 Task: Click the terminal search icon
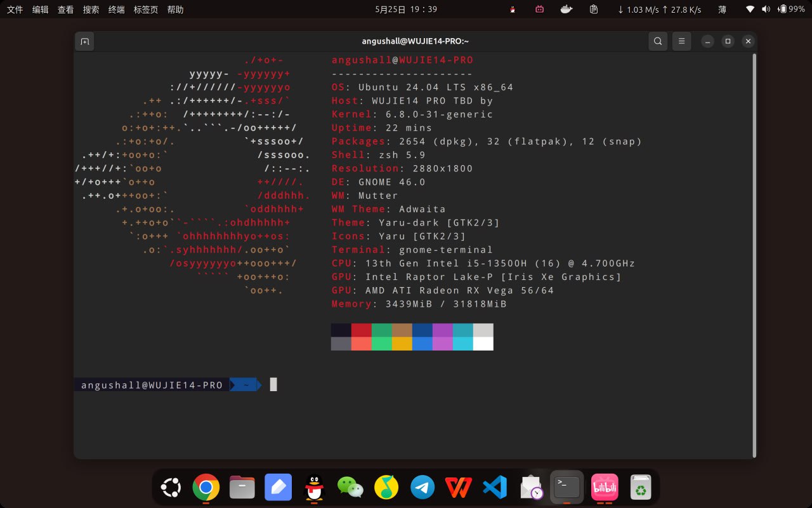click(658, 41)
